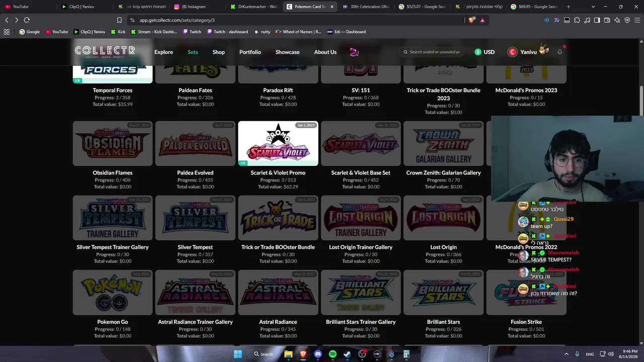Click the Fusion Strike set title

point(526,322)
